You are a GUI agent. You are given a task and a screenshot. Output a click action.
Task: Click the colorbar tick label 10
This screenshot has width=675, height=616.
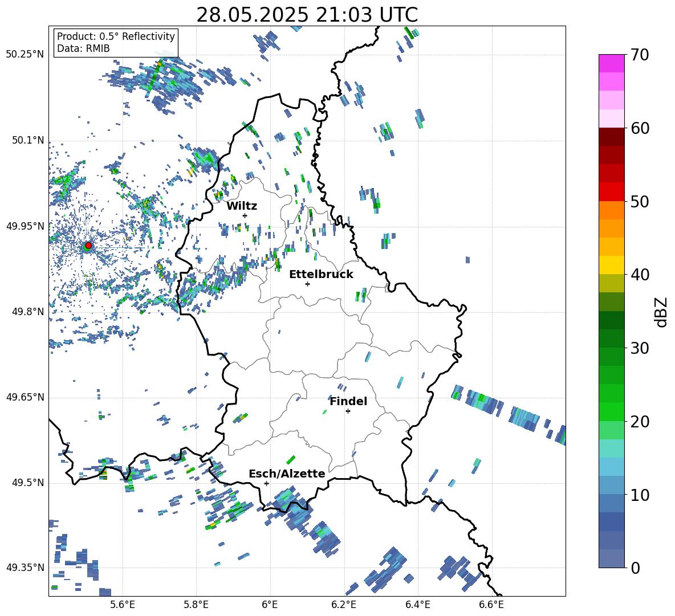coord(640,495)
